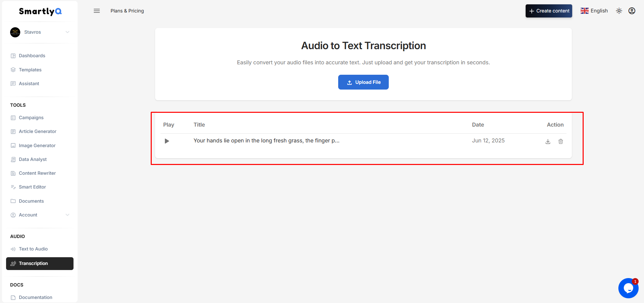Image resolution: width=644 pixels, height=303 pixels.
Task: Click the Create content button
Action: coord(549,11)
